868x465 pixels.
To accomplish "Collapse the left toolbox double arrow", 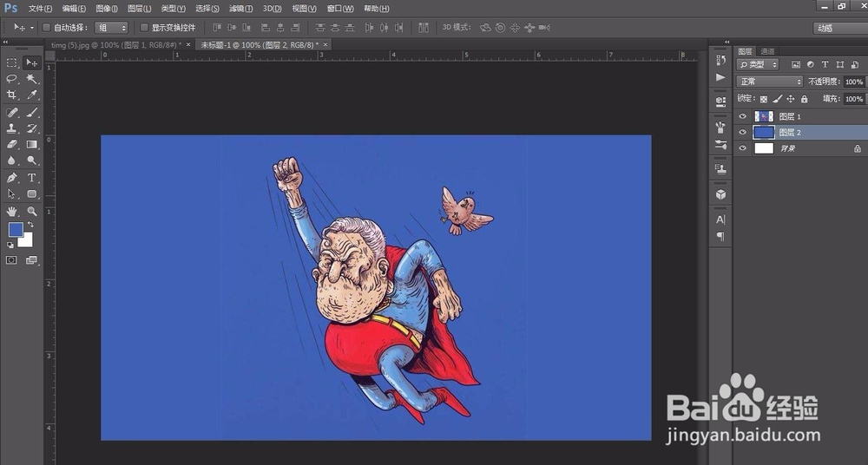I will 5,42.
